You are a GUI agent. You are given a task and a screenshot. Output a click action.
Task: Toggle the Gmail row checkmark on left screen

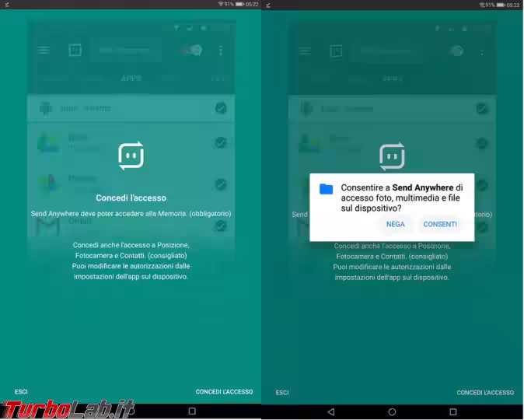[221, 226]
